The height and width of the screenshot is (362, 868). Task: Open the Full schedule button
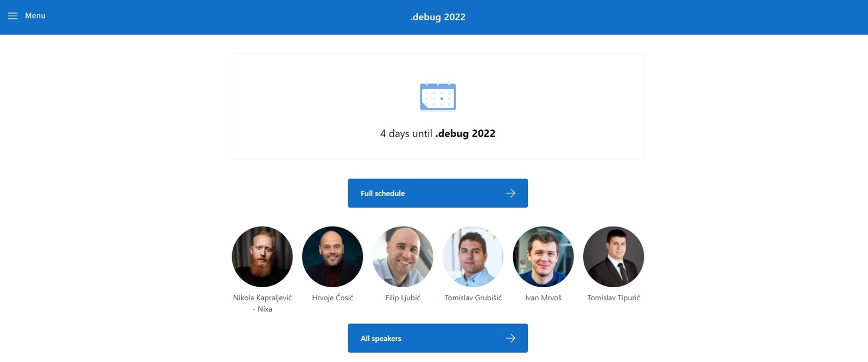438,193
